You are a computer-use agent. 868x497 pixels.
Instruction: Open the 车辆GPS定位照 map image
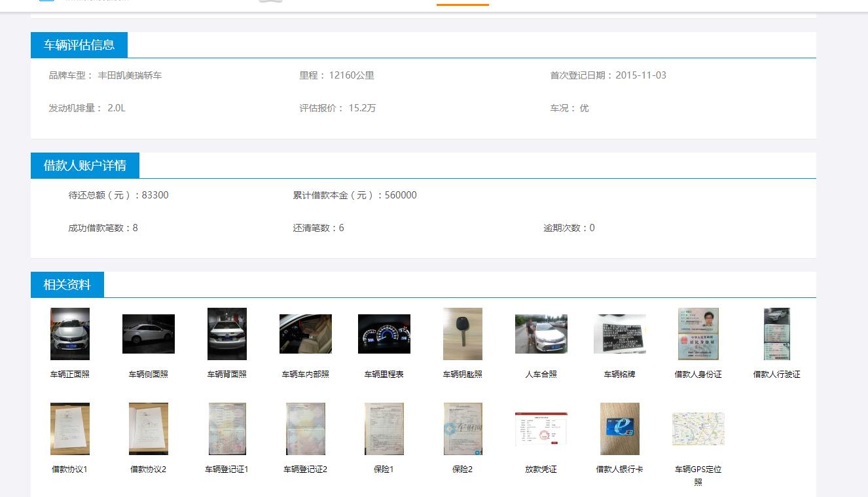[x=698, y=429]
